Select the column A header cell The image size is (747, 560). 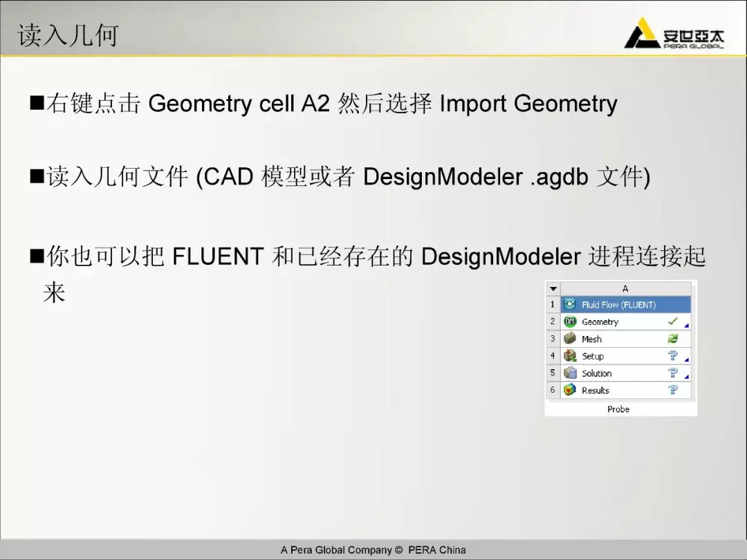coord(625,288)
